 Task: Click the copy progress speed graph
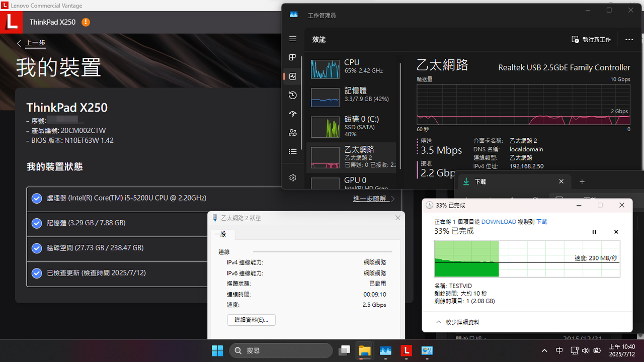[x=527, y=258]
